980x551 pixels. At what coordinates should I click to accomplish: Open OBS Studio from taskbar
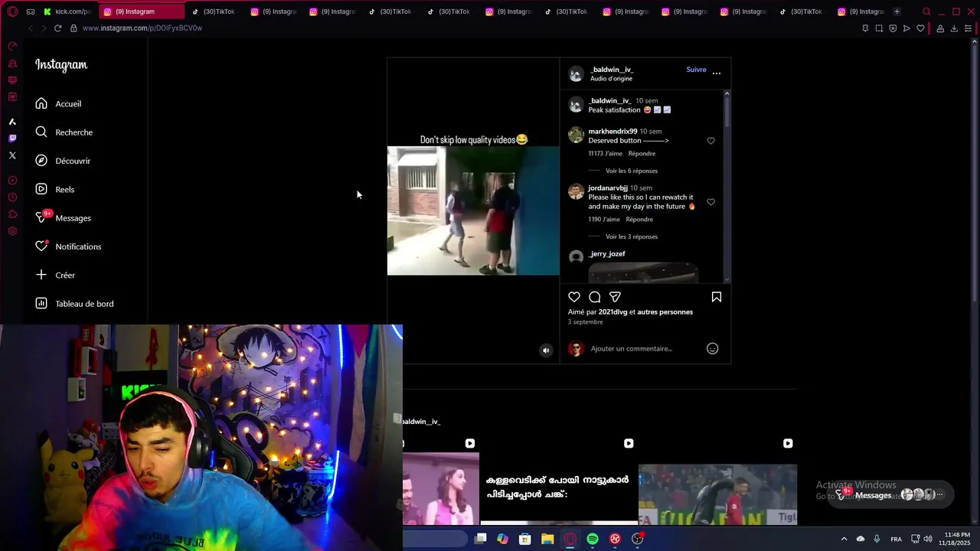click(637, 540)
